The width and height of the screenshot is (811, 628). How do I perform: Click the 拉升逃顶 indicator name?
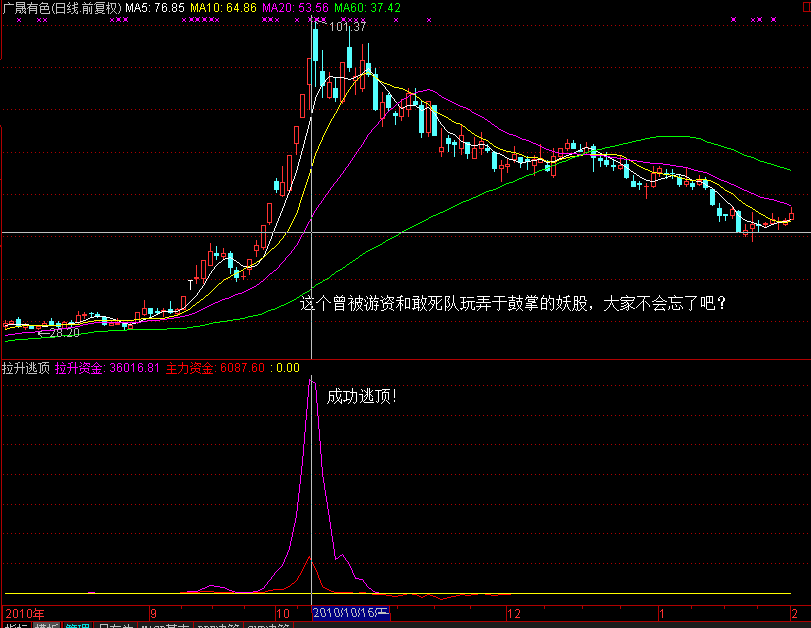(x=26, y=368)
